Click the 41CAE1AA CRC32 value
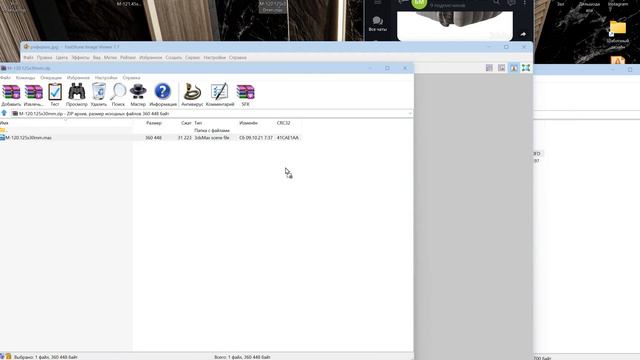Image resolution: width=640 pixels, height=360 pixels. coord(288,138)
